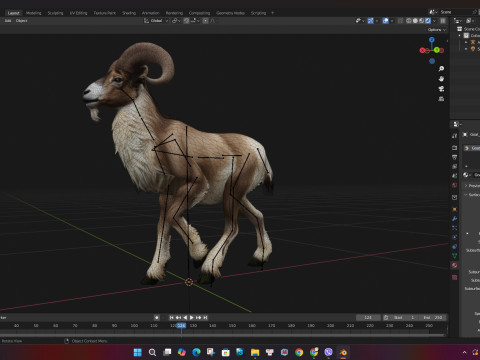
Task: Open the Animation workspace tab
Action: pyautogui.click(x=151, y=13)
